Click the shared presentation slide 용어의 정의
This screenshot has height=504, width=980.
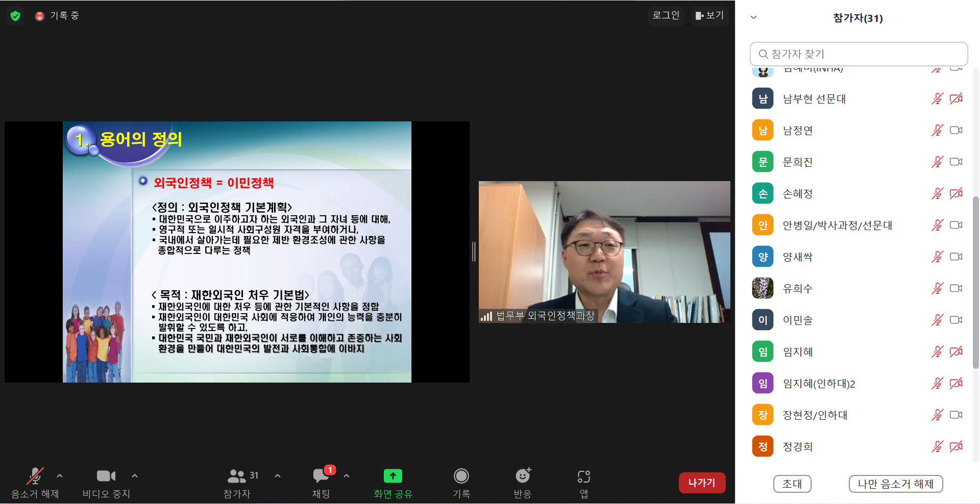click(x=237, y=252)
